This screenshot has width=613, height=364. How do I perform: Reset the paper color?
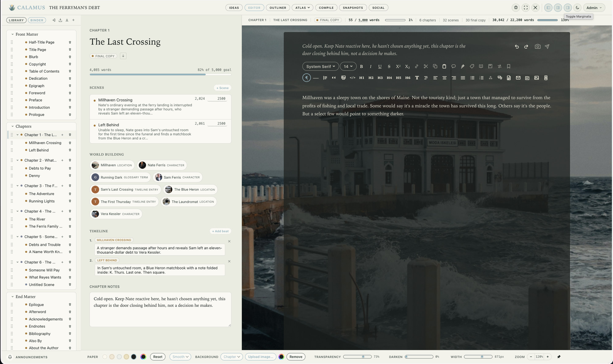pyautogui.click(x=158, y=357)
